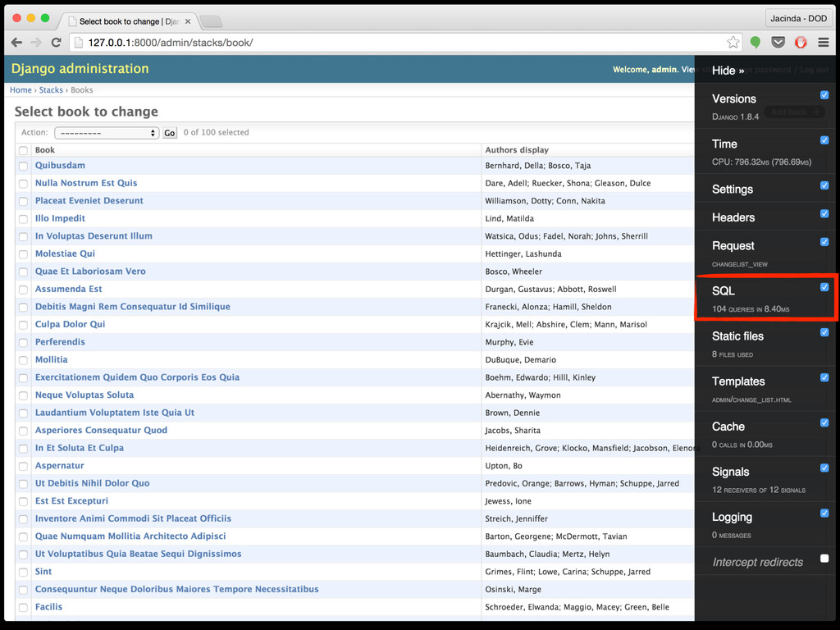840x630 pixels.
Task: Disable the Time debug panel checkbox
Action: (x=824, y=140)
